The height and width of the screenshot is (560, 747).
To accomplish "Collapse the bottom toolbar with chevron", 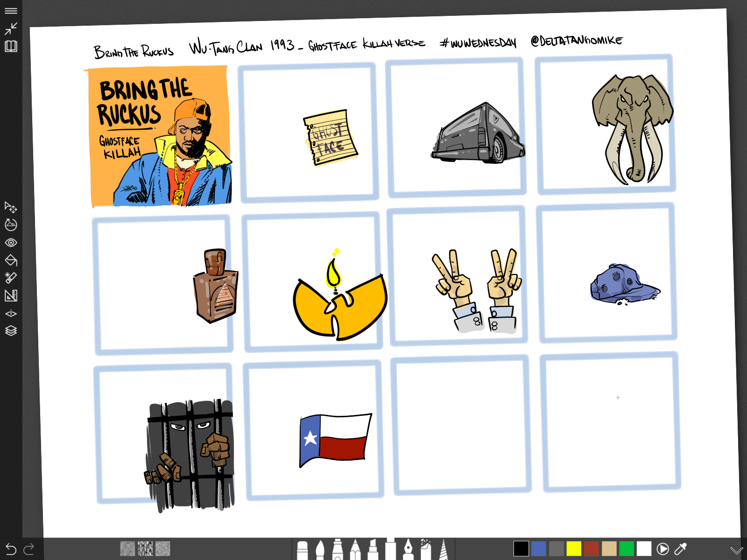I will point(736,551).
